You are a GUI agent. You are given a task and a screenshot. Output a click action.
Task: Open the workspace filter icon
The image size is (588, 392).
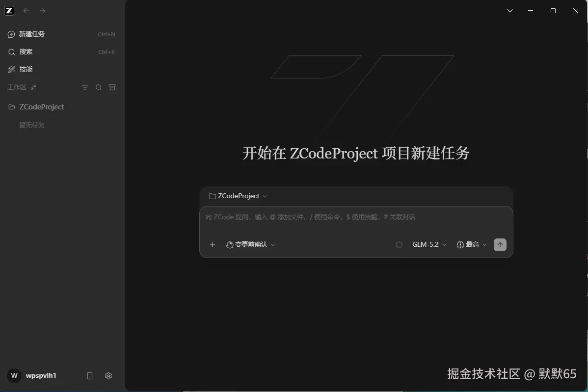(85, 87)
